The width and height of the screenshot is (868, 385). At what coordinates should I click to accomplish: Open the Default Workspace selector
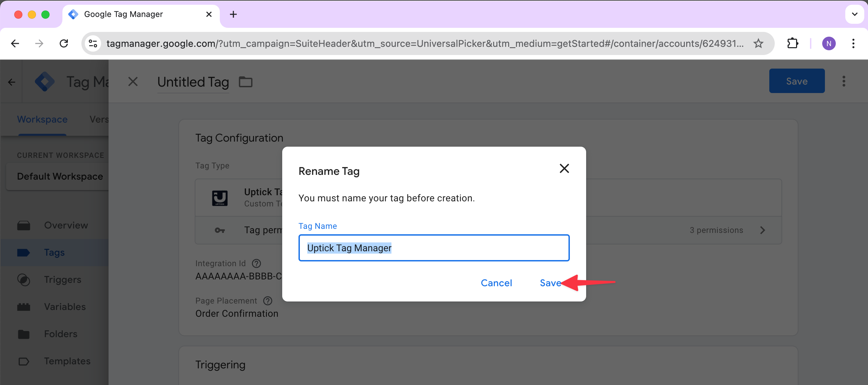click(x=60, y=177)
